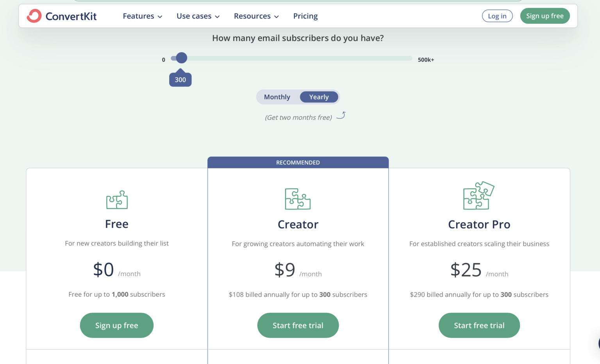Click the Free plan puzzle icon
The height and width of the screenshot is (364, 600).
[116, 200]
